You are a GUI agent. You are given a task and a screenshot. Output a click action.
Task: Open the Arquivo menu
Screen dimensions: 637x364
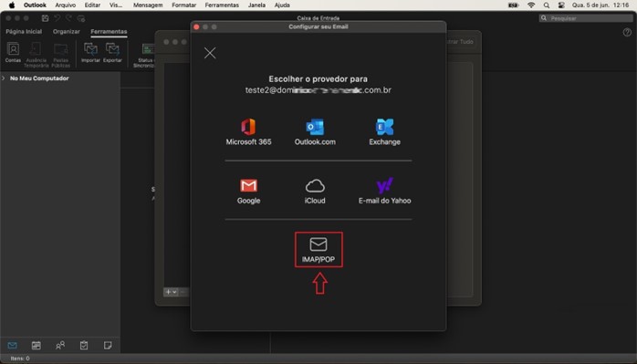66,5
